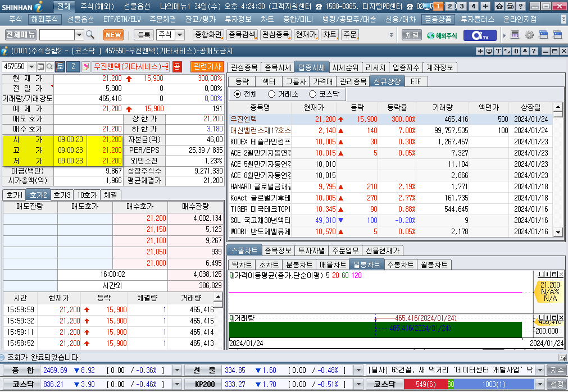Open the 주식 type dropdown arrow
Viewport: 568px width, 392px height.
(x=180, y=35)
